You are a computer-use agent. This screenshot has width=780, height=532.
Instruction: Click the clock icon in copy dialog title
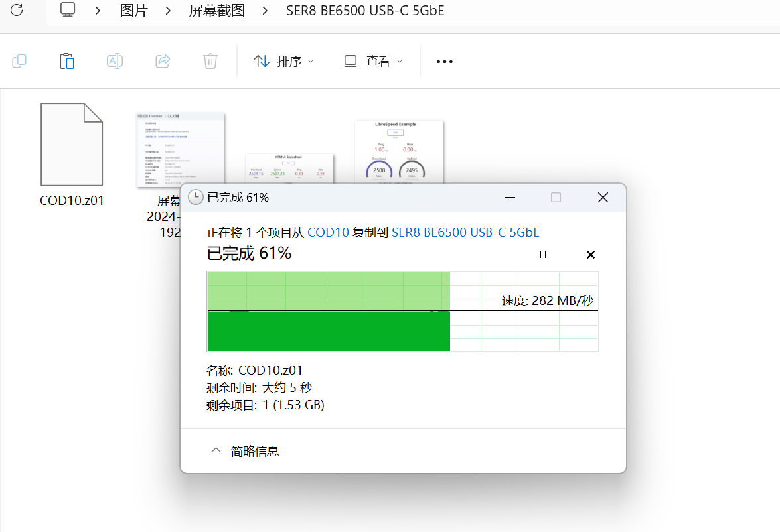[195, 198]
